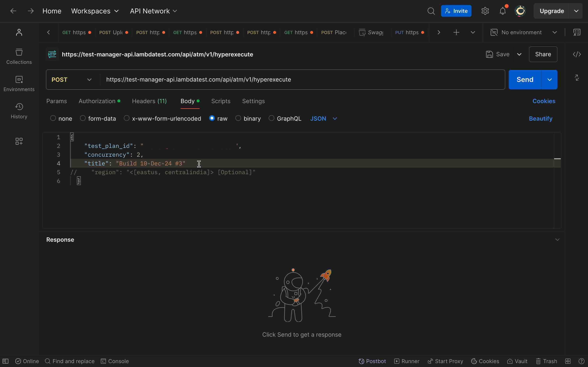This screenshot has height=367, width=588.
Task: Open the Upgrade dropdown arrow
Action: (576, 11)
